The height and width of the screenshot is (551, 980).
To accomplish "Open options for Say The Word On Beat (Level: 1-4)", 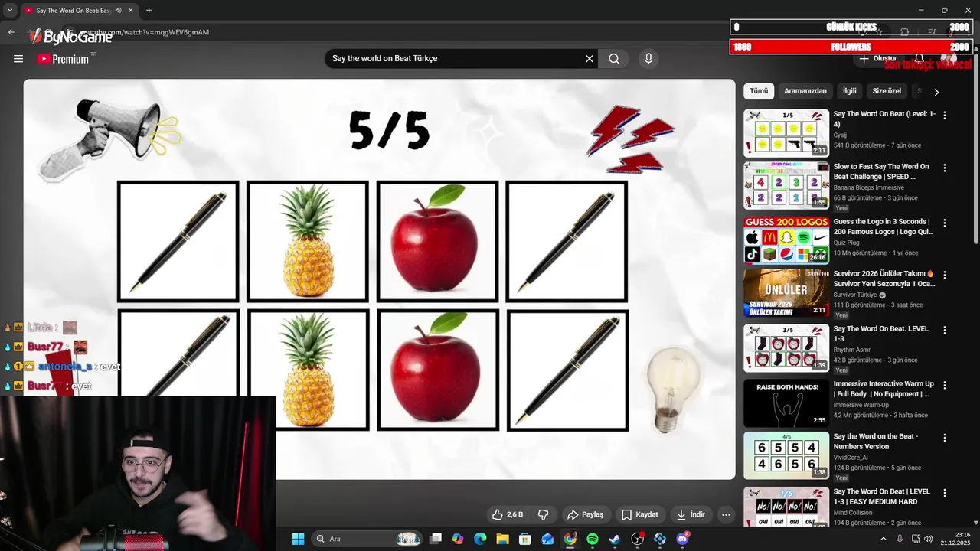I will coord(945,116).
